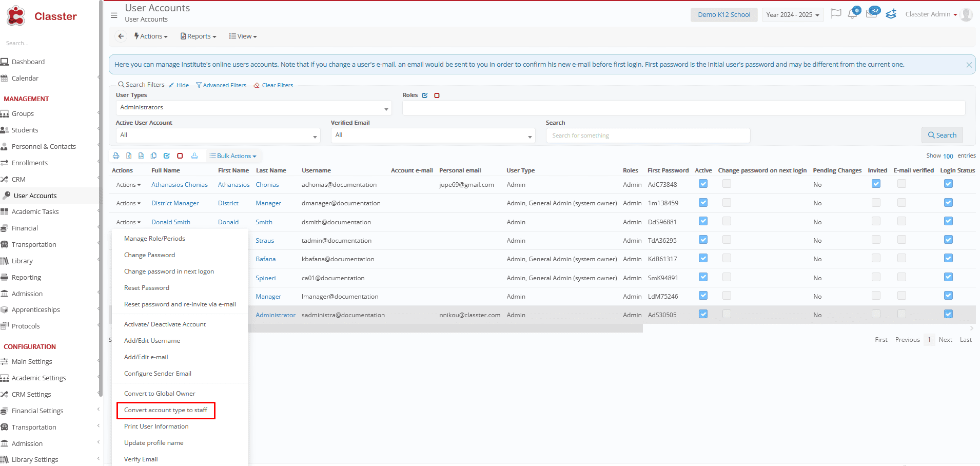Viewport: 980px width, 466px height.
Task: Open the Year 2024 - 2025 selector
Action: 793,15
